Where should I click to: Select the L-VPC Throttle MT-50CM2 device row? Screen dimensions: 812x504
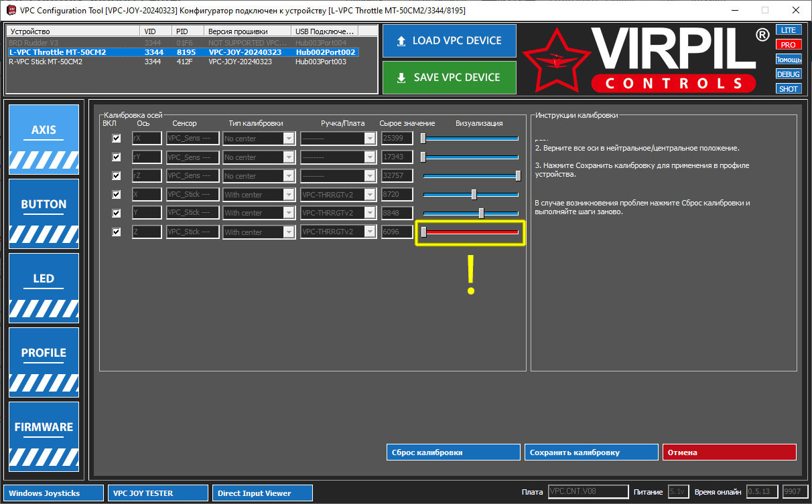click(183, 52)
